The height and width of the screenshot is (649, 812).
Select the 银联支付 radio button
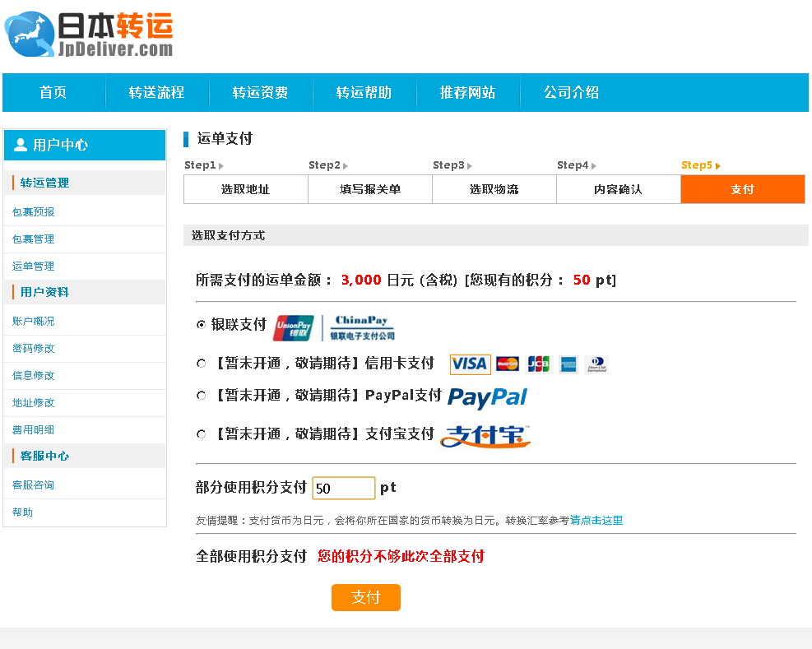point(201,325)
